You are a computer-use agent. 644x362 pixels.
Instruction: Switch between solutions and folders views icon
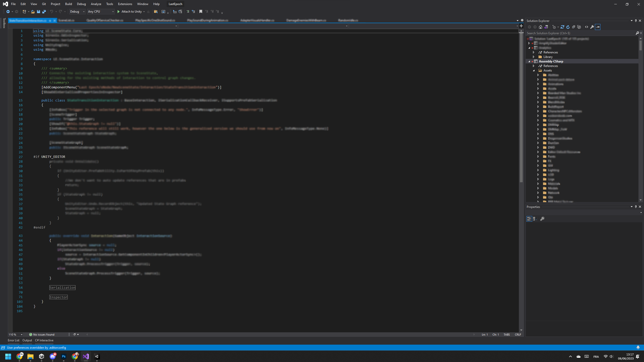546,27
